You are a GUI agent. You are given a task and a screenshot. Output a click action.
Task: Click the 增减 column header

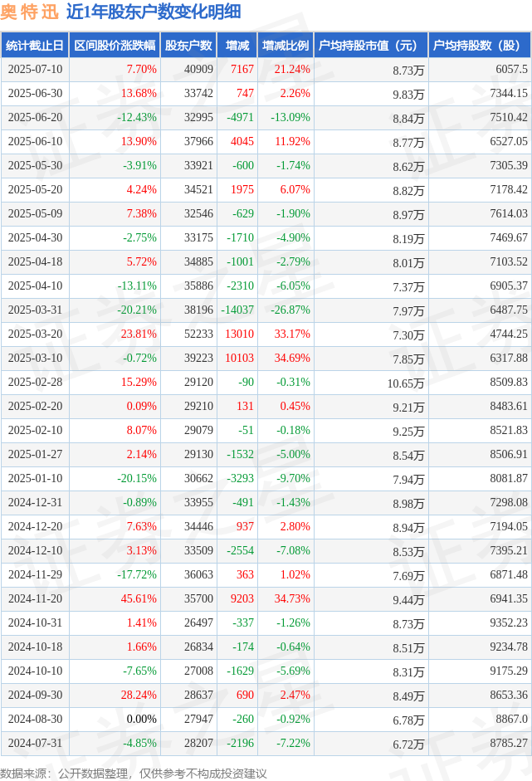click(237, 46)
